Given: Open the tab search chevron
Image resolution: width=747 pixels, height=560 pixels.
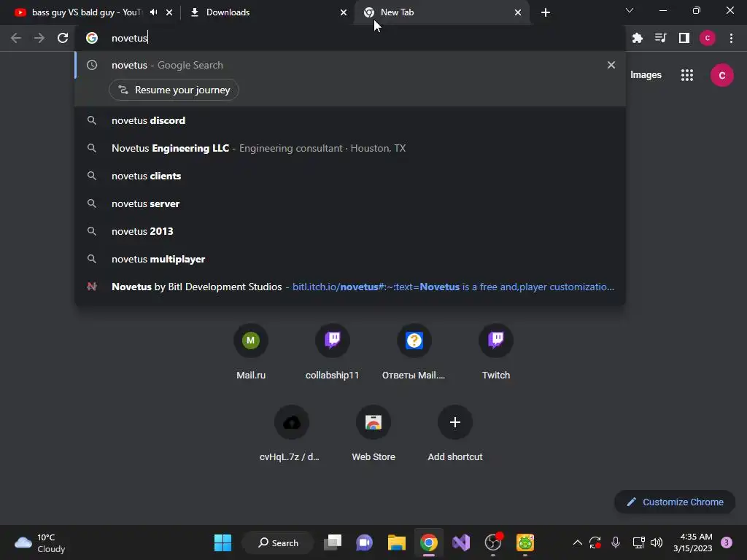Looking at the screenshot, I should (630, 10).
